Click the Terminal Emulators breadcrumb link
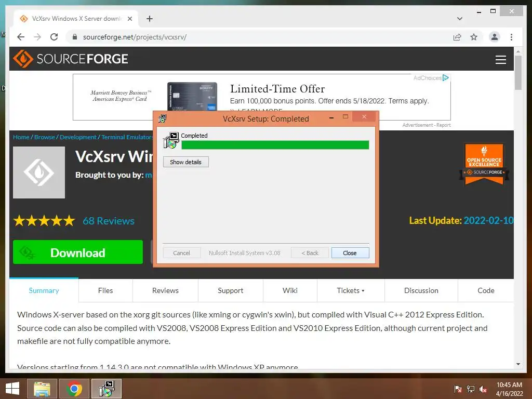The width and height of the screenshot is (532, 399). pos(127,137)
